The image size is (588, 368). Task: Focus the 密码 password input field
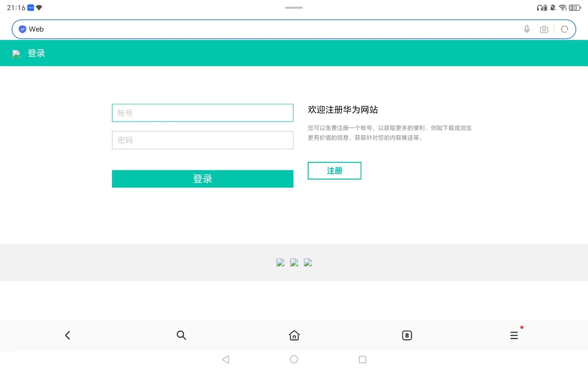[x=202, y=140]
